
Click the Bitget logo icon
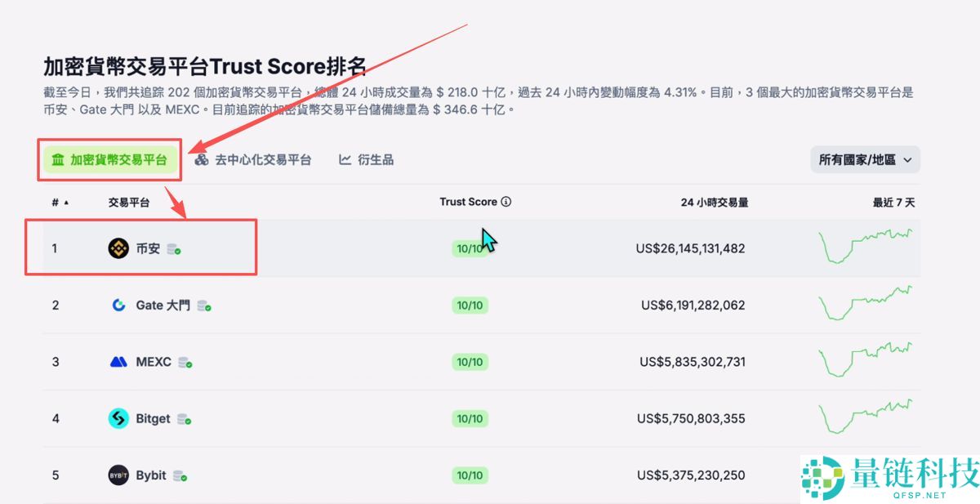click(118, 418)
